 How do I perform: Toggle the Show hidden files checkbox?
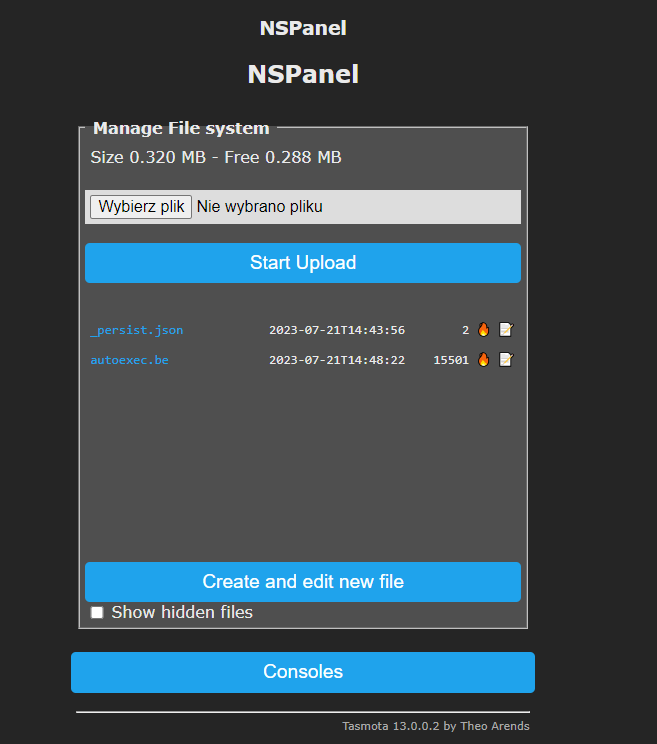[x=97, y=612]
